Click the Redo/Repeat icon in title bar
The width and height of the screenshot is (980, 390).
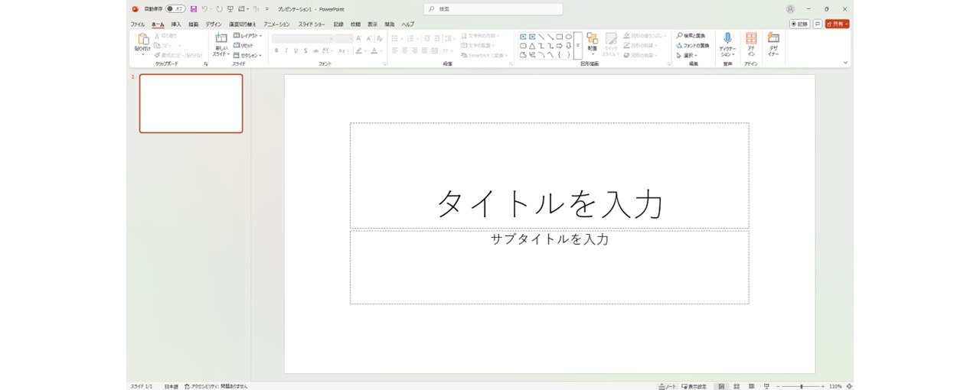click(x=219, y=9)
